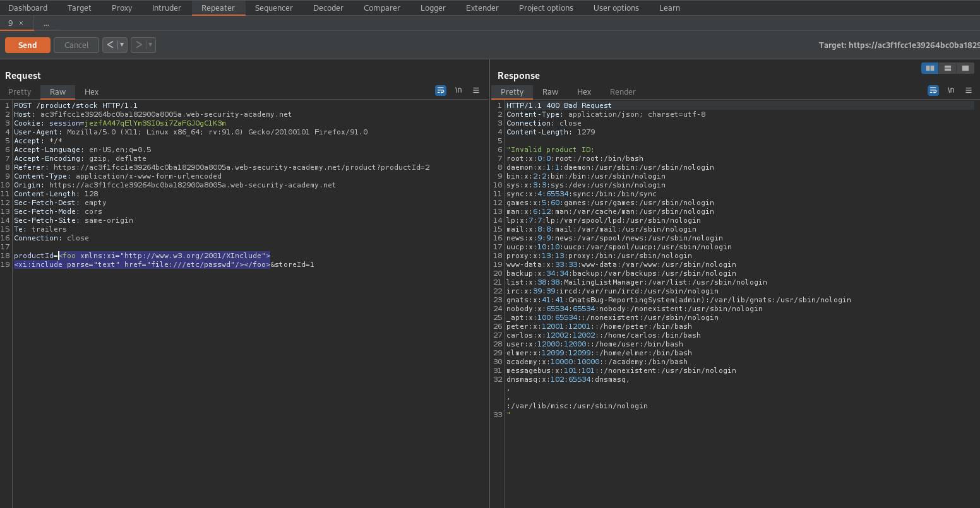Viewport: 980px width, 508px height.
Task: Click the POST /product/stock request line
Action: pyautogui.click(x=76, y=105)
